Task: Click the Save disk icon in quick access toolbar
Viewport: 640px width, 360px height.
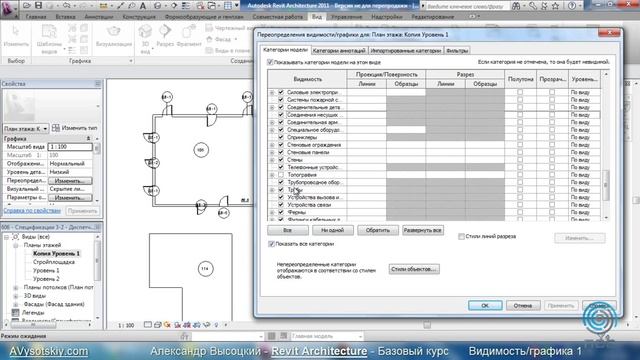Action: coord(38,5)
